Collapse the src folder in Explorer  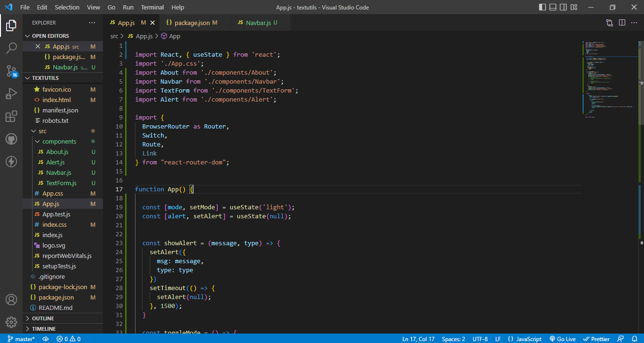pyautogui.click(x=63, y=131)
